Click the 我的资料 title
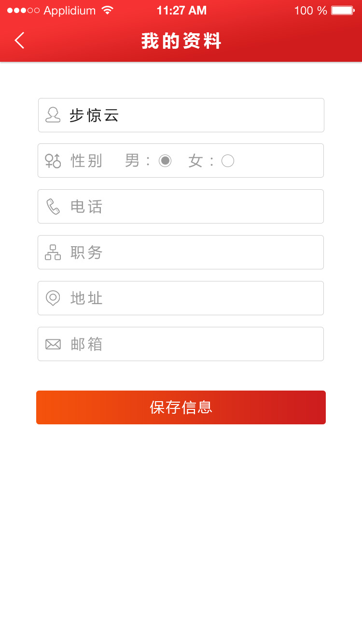 pyautogui.click(x=181, y=42)
